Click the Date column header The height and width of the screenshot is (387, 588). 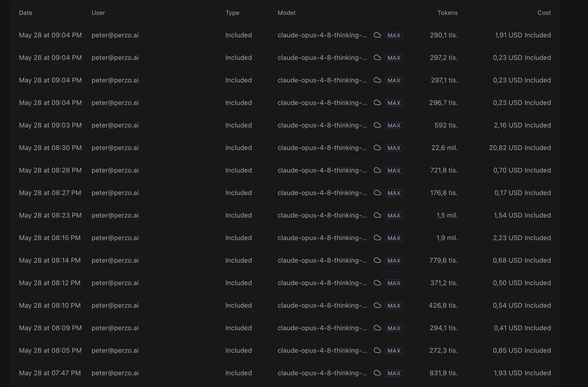[x=26, y=13]
